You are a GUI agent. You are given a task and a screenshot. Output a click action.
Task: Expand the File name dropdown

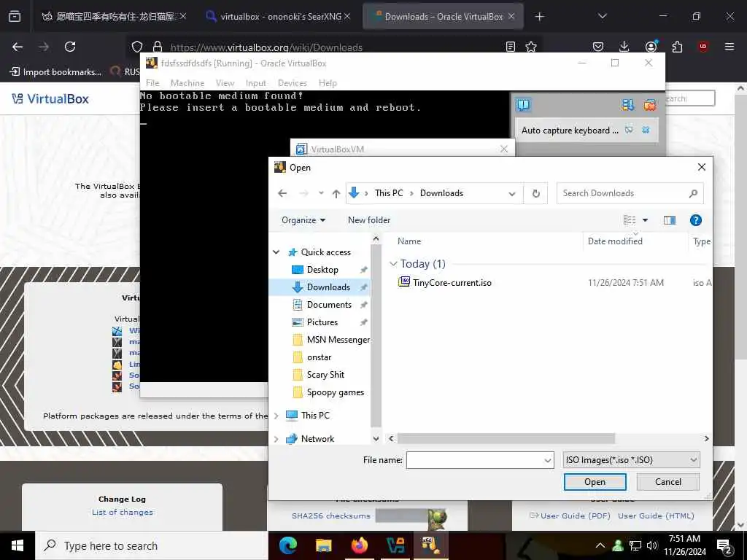click(x=547, y=460)
